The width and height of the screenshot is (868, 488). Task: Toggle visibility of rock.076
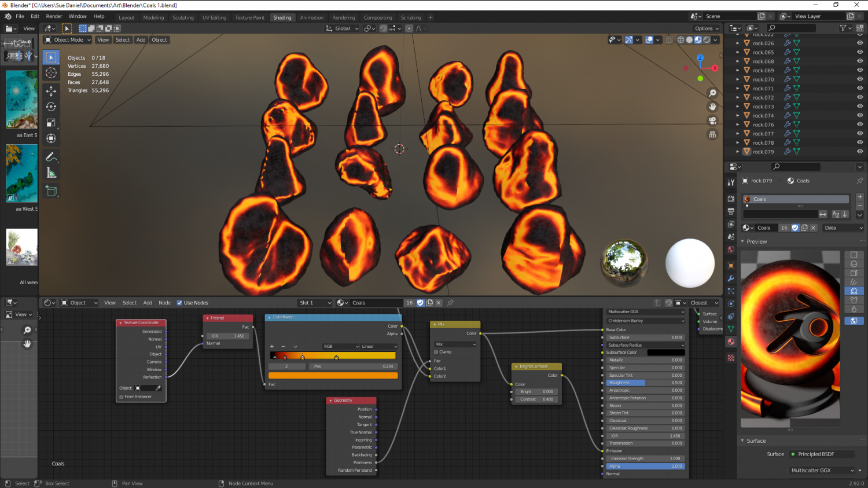[x=859, y=124]
